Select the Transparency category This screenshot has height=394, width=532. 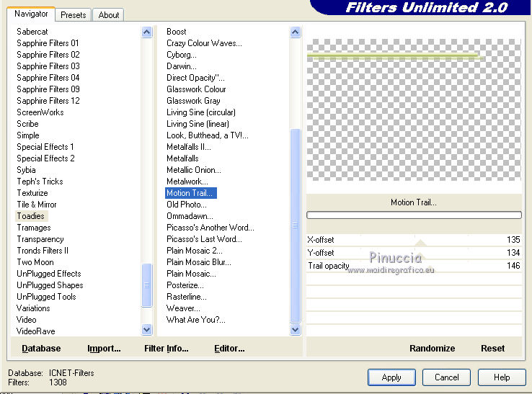(x=40, y=239)
